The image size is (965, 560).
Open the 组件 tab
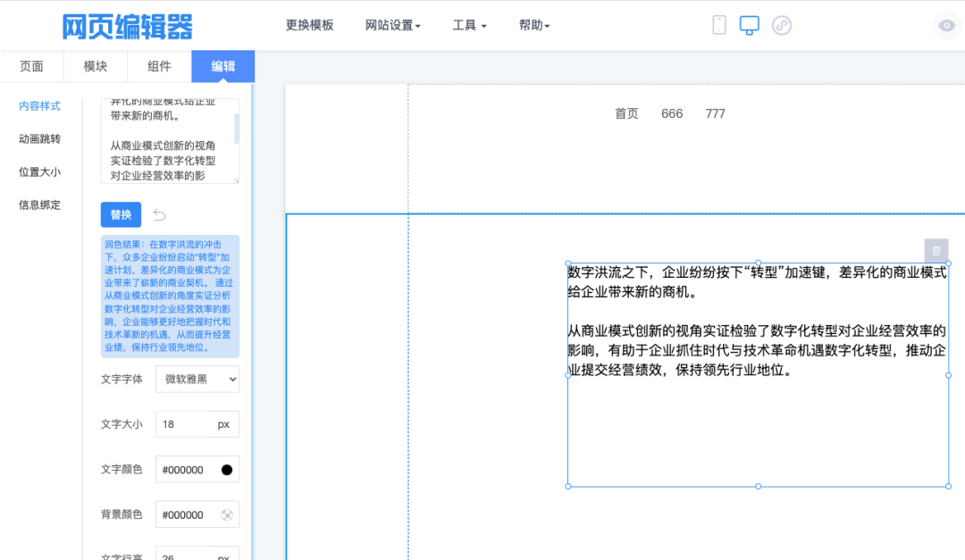click(x=159, y=66)
